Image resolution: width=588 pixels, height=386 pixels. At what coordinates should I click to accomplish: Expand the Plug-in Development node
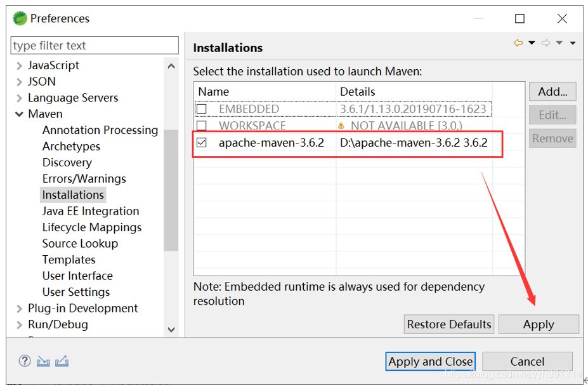19,309
